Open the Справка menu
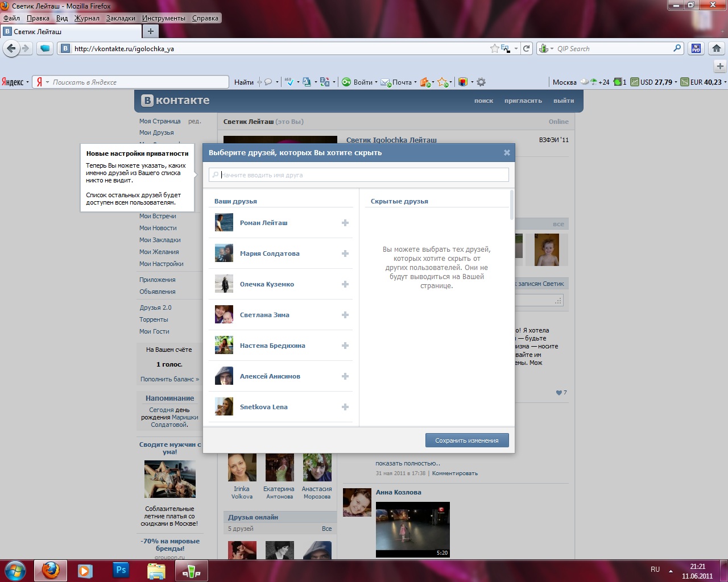This screenshot has height=582, width=728. 205,18
